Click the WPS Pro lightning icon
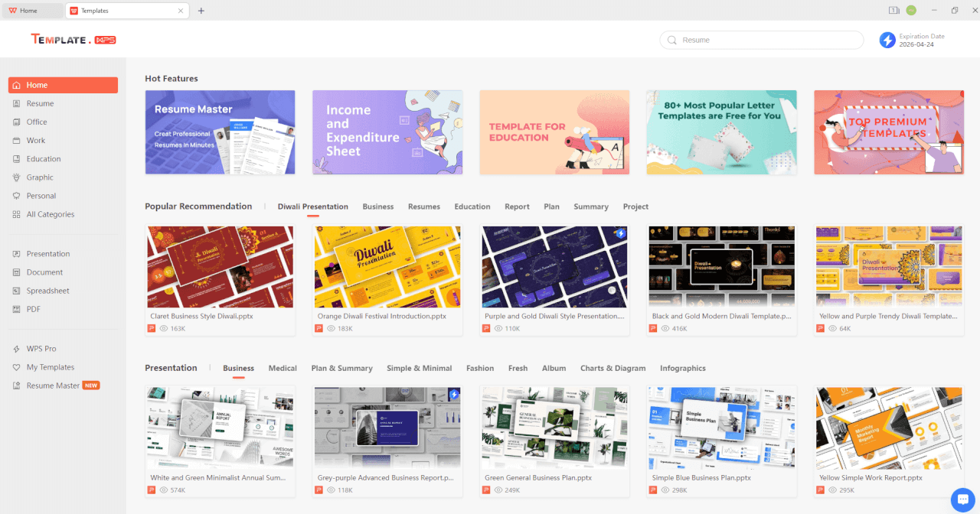 click(x=17, y=349)
